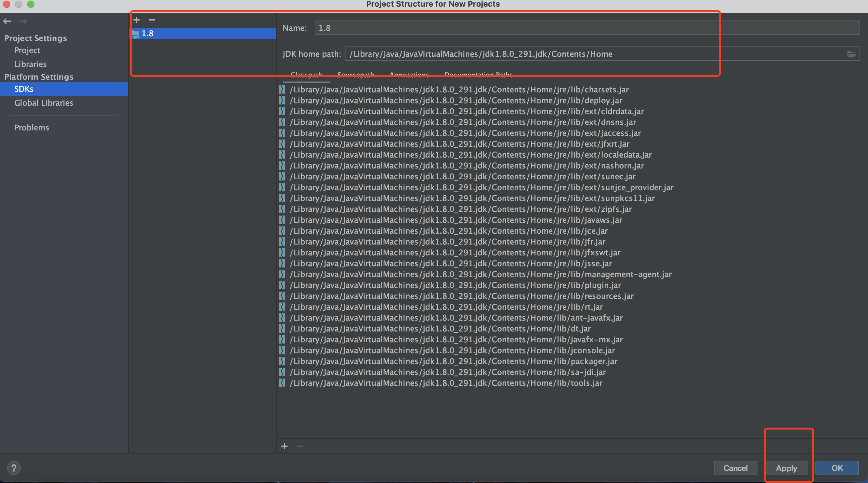Select Global Libraries in the sidebar

coord(43,103)
